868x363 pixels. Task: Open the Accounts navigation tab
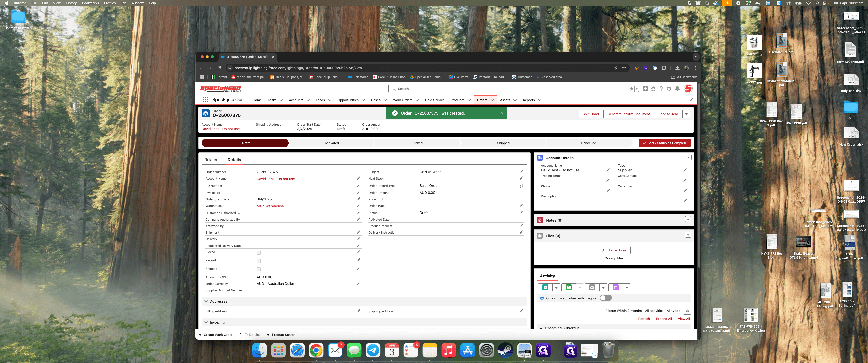pyautogui.click(x=296, y=100)
